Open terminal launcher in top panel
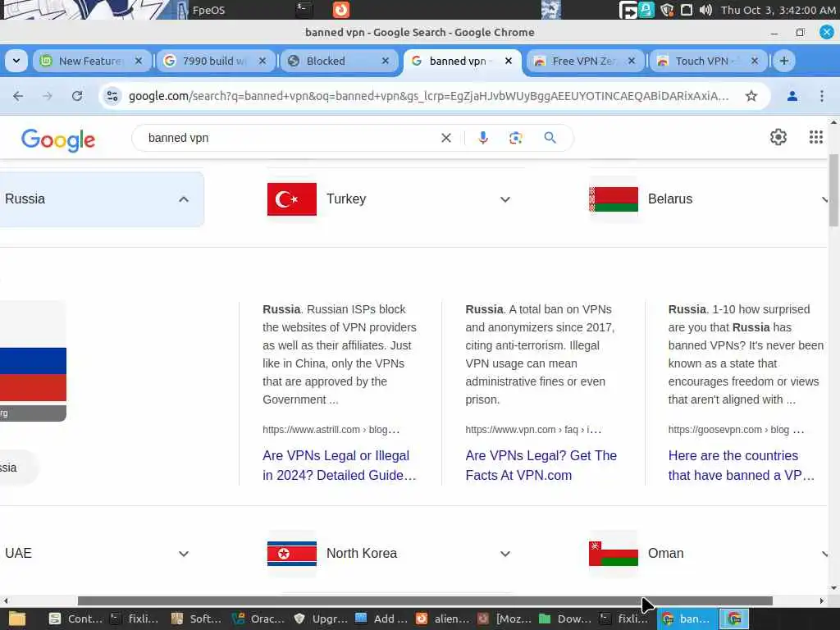The height and width of the screenshot is (630, 840). click(304, 9)
